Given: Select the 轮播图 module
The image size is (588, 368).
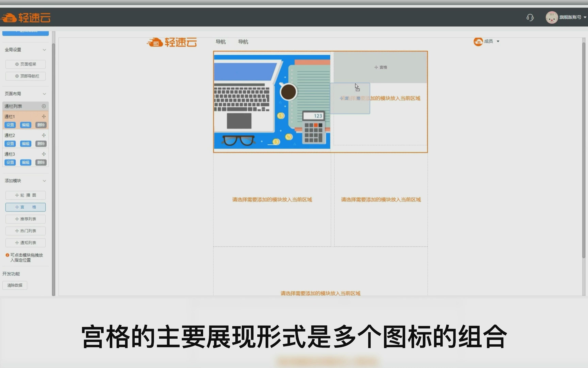Looking at the screenshot, I should 26,195.
